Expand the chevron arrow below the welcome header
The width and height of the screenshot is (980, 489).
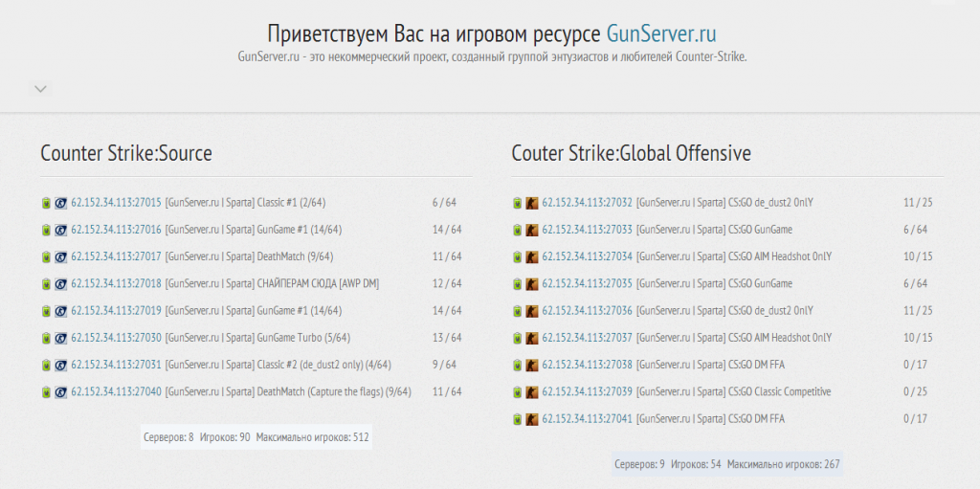click(40, 89)
